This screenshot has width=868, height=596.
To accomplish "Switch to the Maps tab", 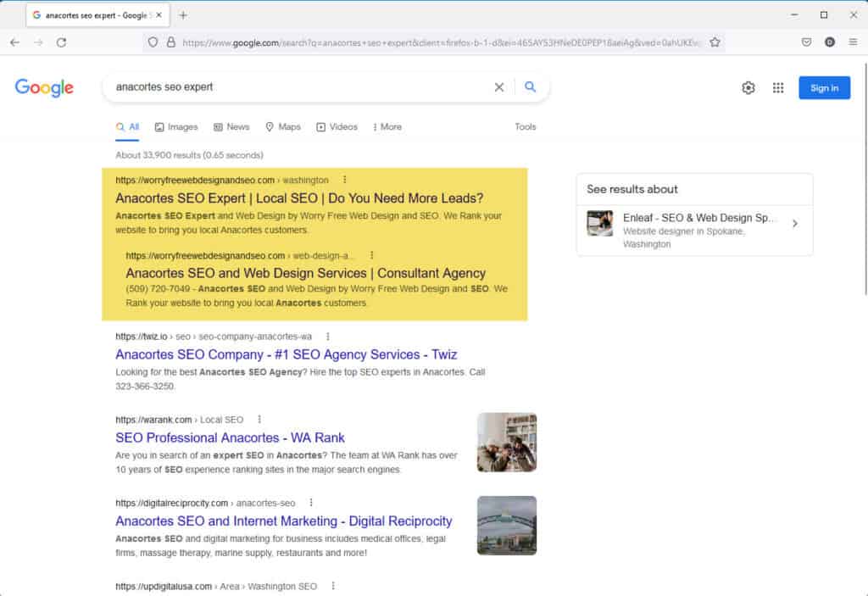I will [283, 127].
